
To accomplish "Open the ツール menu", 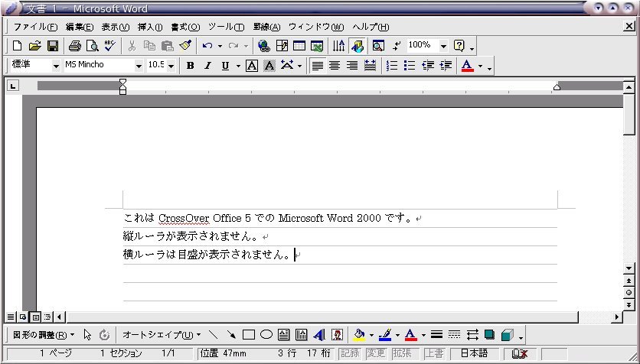I will click(226, 27).
